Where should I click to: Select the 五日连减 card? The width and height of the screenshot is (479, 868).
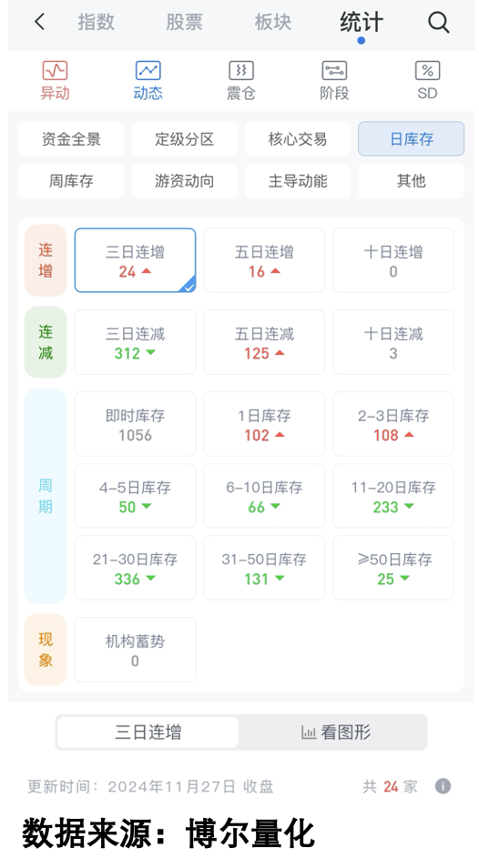(264, 342)
